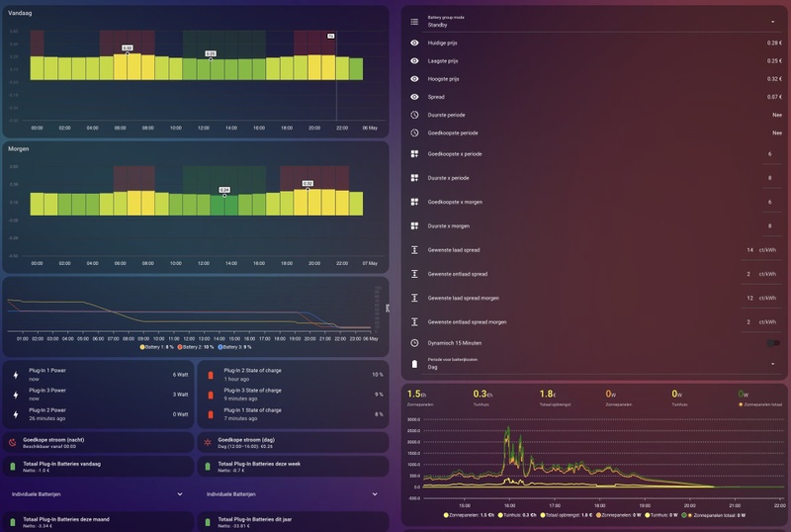Click the sun icon on Goedkope stroom (dag)

[208, 443]
